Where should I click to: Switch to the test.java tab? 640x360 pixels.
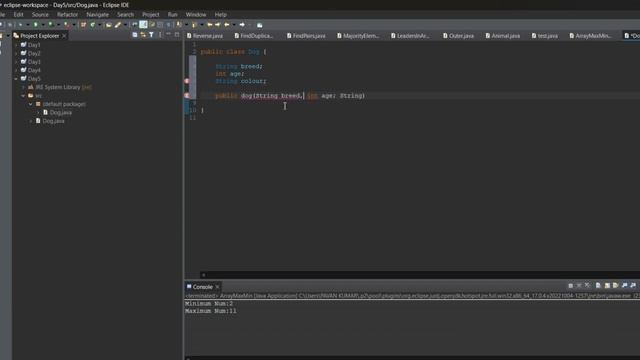[544, 36]
